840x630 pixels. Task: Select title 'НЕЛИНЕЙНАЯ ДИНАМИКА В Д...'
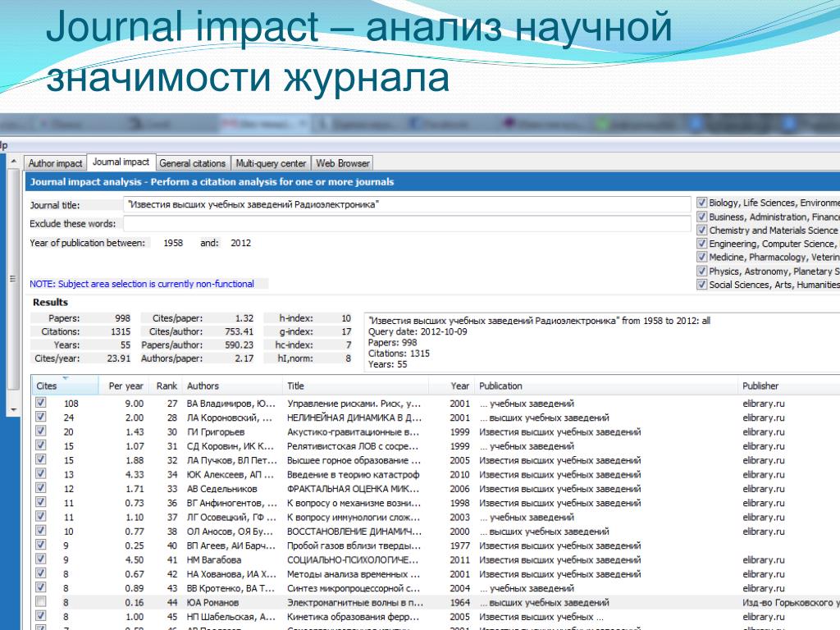[x=354, y=418]
